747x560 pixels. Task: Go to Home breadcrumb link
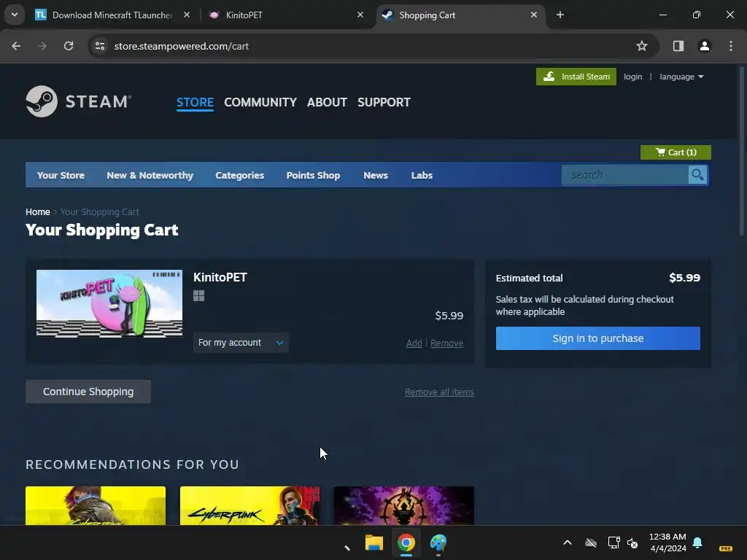38,212
